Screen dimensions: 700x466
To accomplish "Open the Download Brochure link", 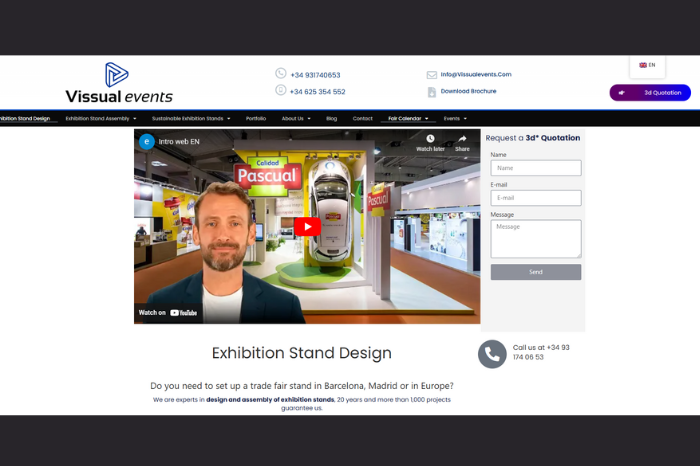I will coord(468,91).
